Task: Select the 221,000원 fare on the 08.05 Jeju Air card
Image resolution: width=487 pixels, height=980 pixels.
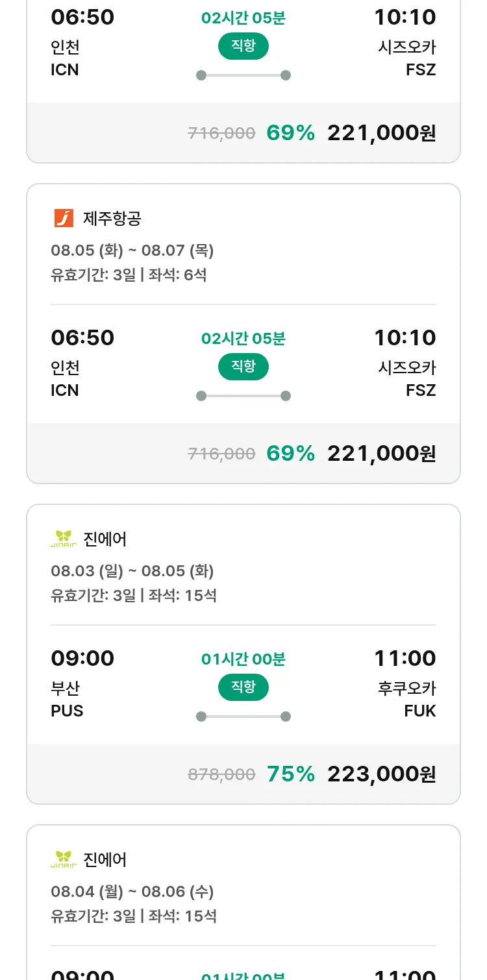Action: 381,453
